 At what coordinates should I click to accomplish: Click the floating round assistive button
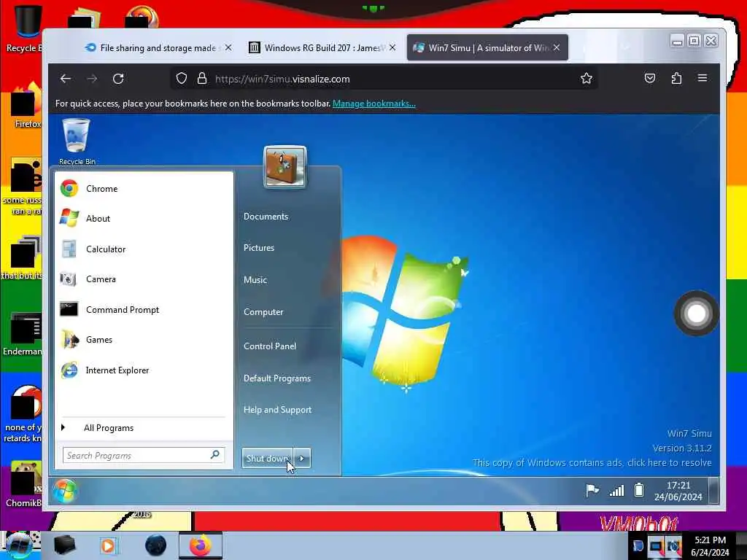(x=697, y=314)
